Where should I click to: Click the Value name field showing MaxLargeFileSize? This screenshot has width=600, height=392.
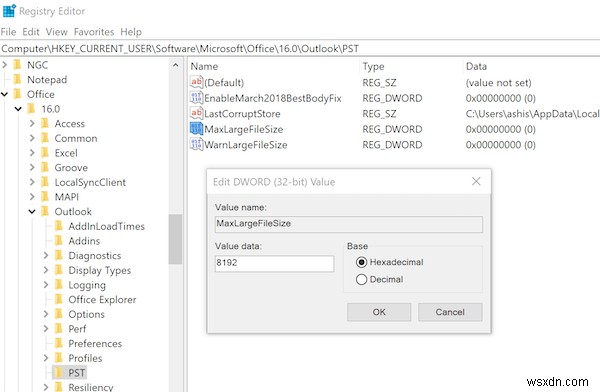click(x=349, y=224)
